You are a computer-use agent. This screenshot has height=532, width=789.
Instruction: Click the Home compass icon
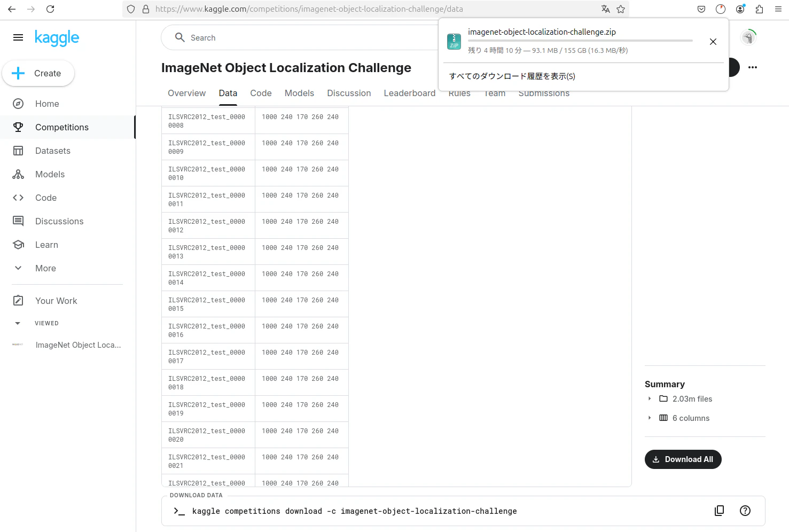[18, 104]
